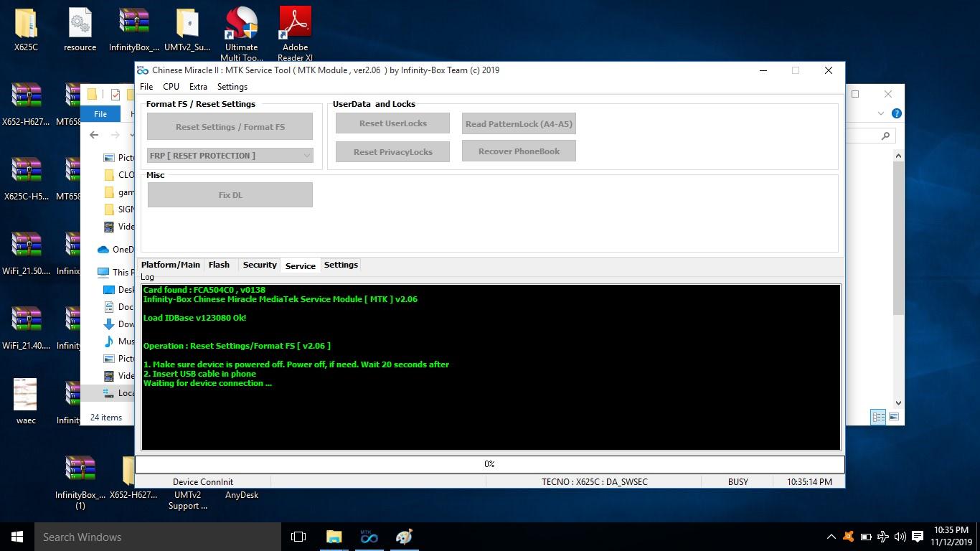Select the UMTv2_Su... desktop folder

[x=187, y=30]
